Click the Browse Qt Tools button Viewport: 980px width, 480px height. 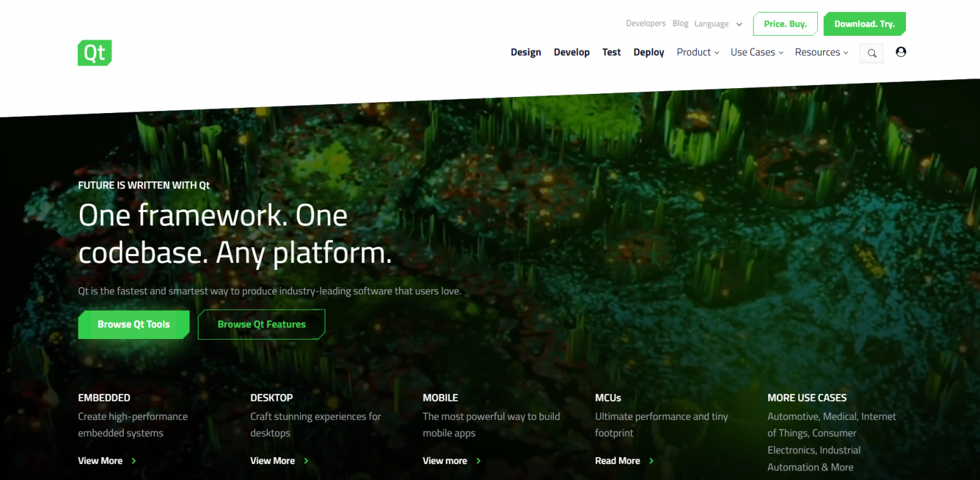pos(133,324)
